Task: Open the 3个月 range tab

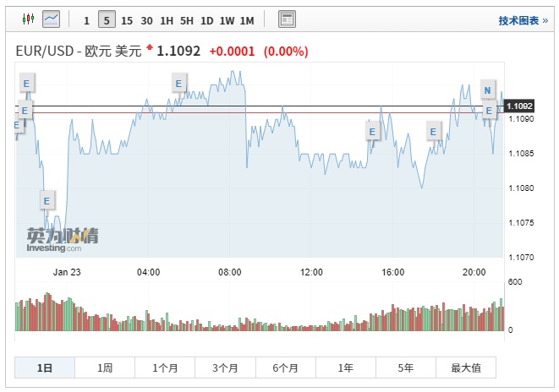Action: coord(225,367)
